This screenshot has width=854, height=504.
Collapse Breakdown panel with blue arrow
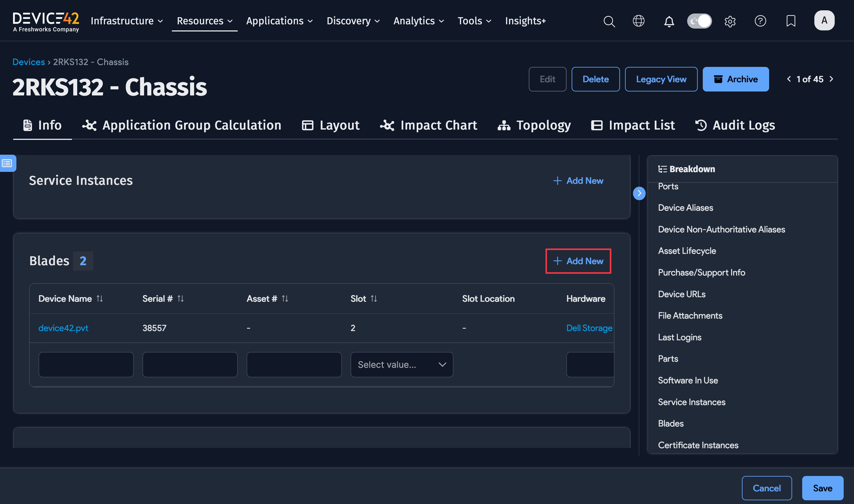coord(639,193)
